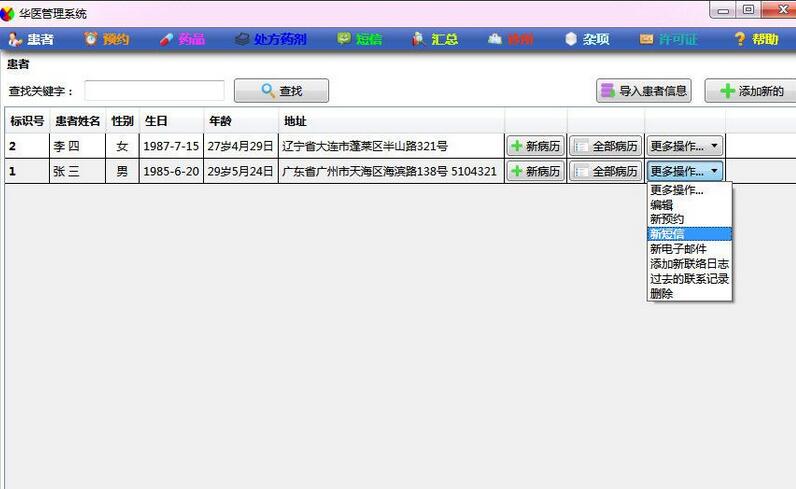Click green plus icon in 李四 row
This screenshot has height=489, width=796.
coord(517,146)
